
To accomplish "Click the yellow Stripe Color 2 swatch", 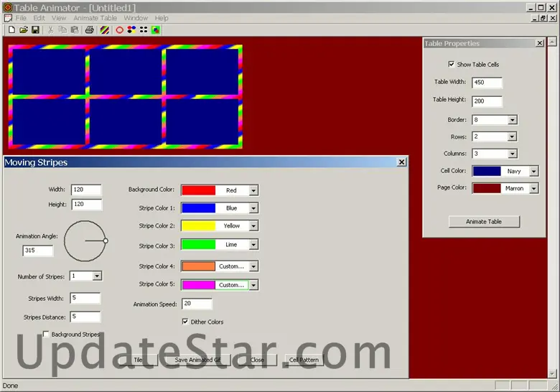I will coord(198,226).
